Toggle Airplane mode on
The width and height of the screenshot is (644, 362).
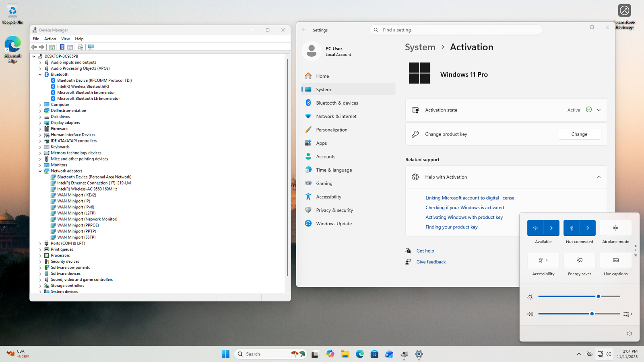tap(615, 228)
